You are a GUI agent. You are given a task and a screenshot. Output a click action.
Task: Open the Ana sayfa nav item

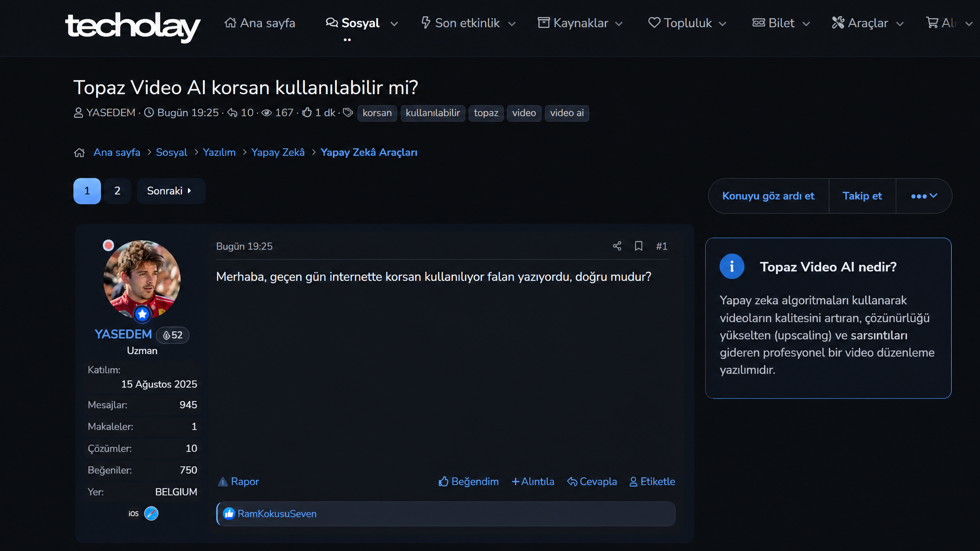tap(260, 23)
